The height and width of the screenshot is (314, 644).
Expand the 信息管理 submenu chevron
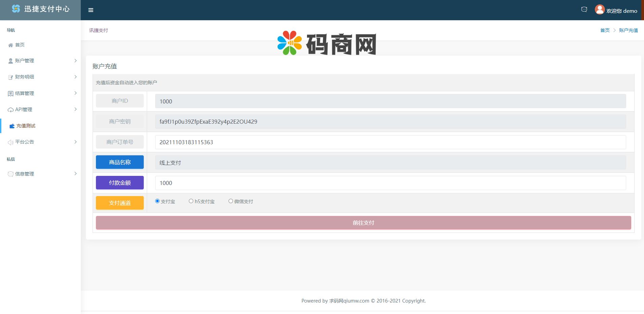point(75,174)
